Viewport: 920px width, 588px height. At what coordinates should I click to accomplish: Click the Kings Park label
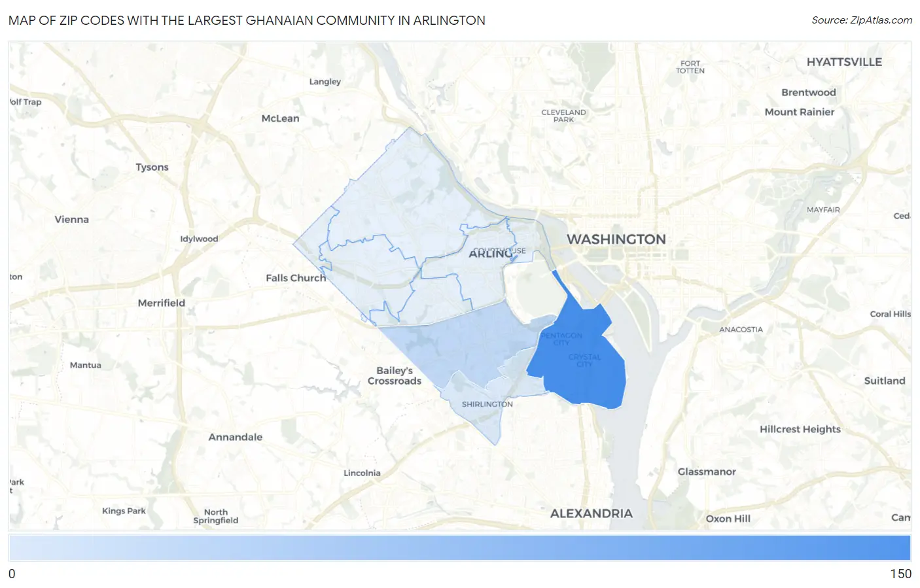(124, 511)
